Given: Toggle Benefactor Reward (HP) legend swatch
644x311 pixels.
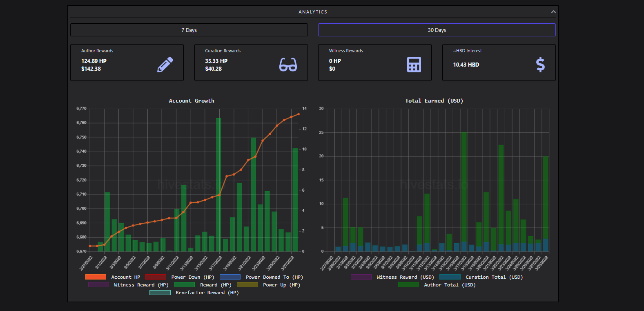Looking at the screenshot, I should click(x=160, y=293).
